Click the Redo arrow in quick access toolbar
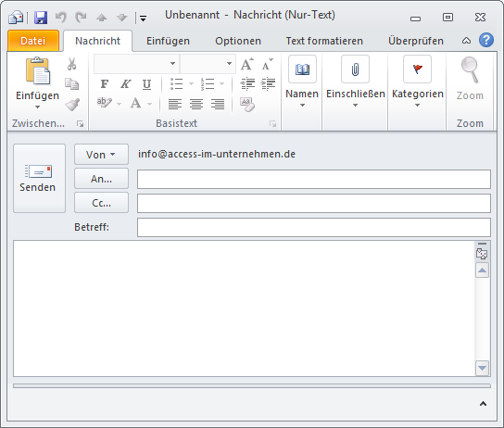This screenshot has width=504, height=428. coord(81,18)
